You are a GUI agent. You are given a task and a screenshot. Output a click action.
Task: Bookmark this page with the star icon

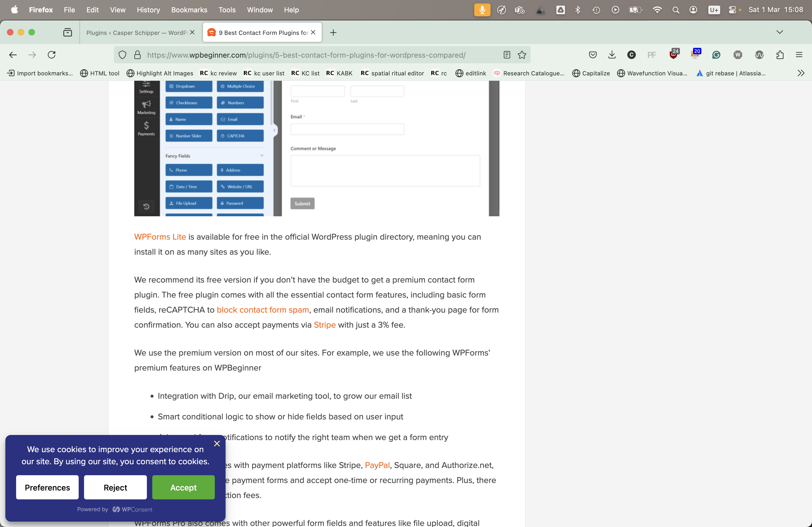(522, 55)
